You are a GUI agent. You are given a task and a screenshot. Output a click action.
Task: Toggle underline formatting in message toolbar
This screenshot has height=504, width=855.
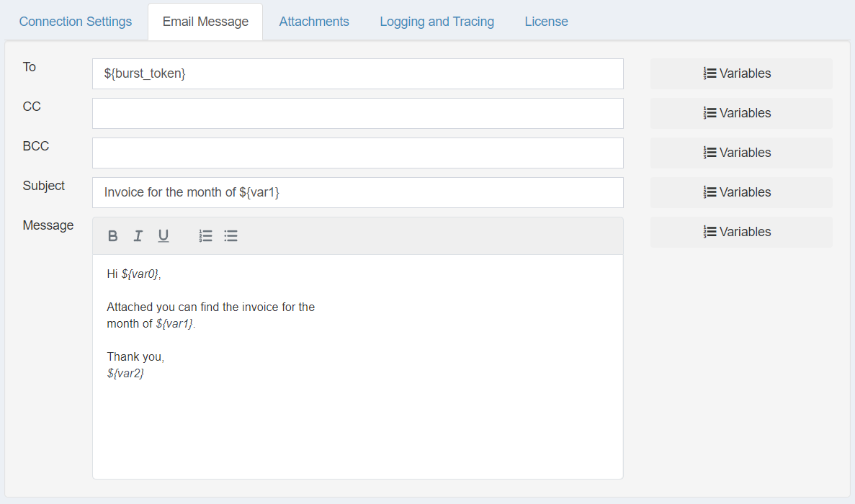click(x=163, y=236)
